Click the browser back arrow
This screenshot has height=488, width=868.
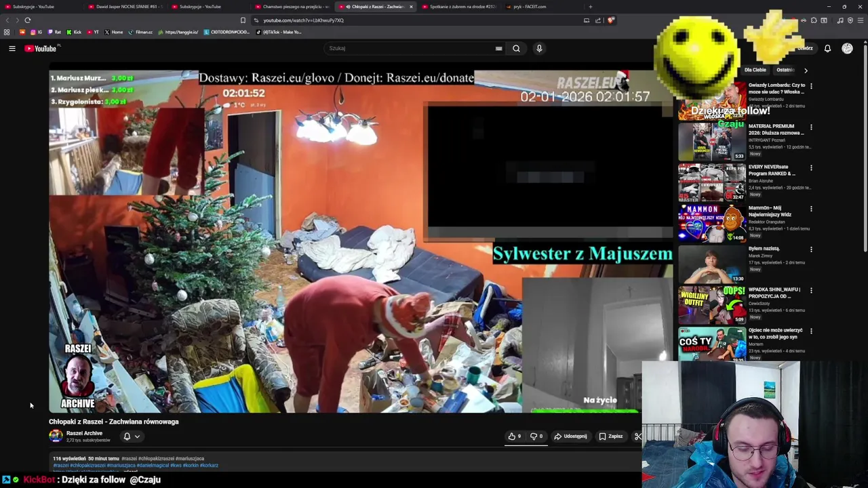click(x=7, y=20)
